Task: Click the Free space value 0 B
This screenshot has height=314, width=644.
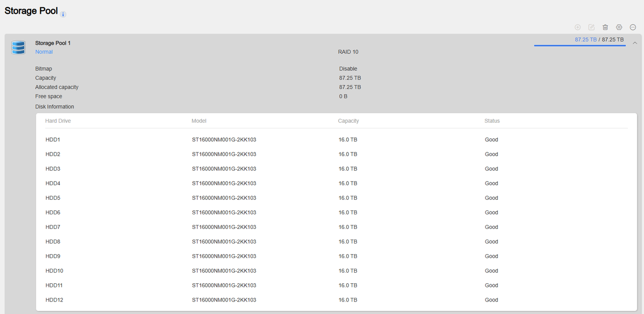Action: point(343,96)
